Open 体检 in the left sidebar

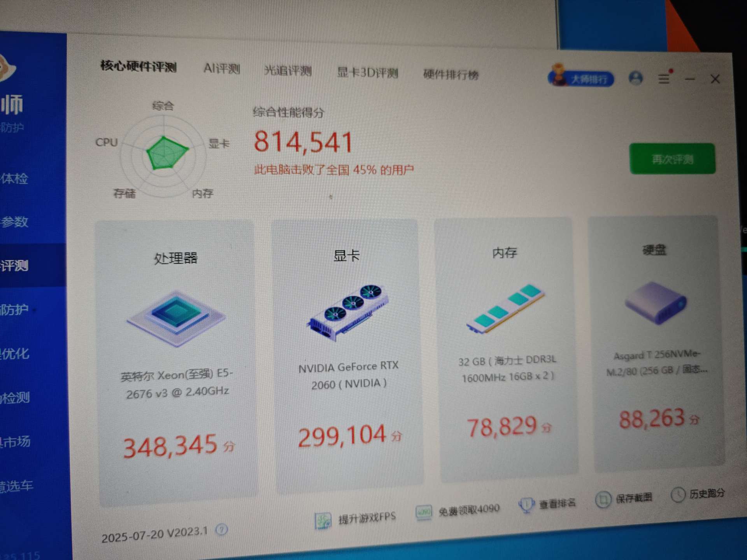tap(14, 178)
